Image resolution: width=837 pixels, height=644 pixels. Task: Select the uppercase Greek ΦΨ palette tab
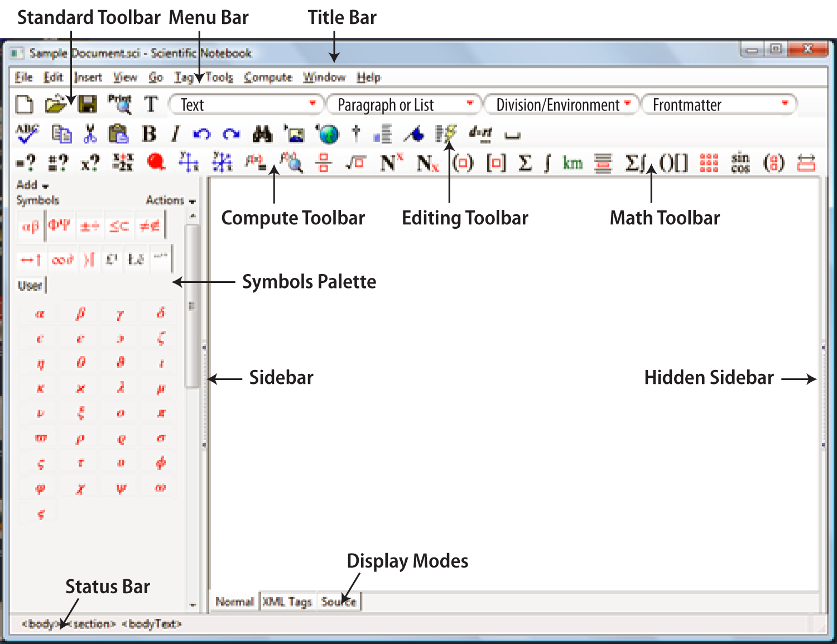coord(59,226)
